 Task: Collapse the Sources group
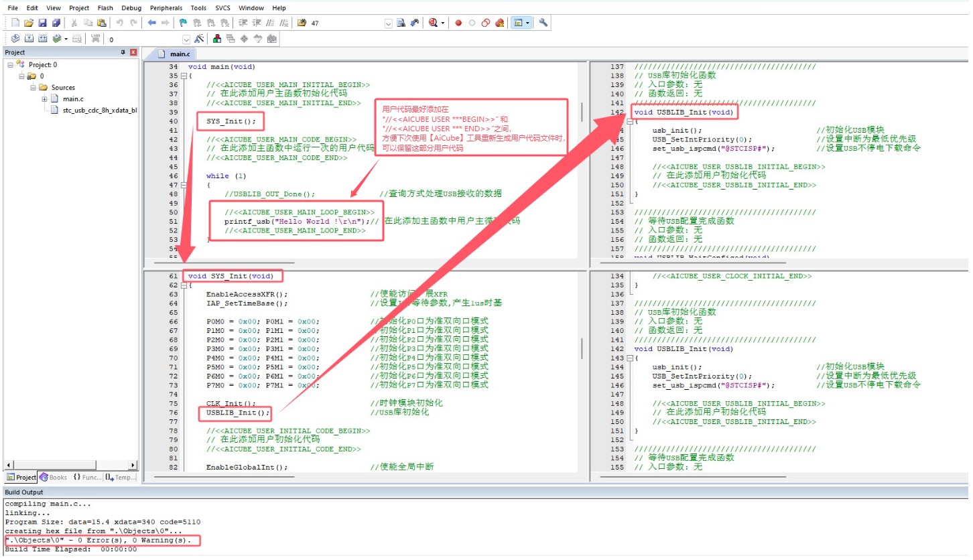pos(32,87)
